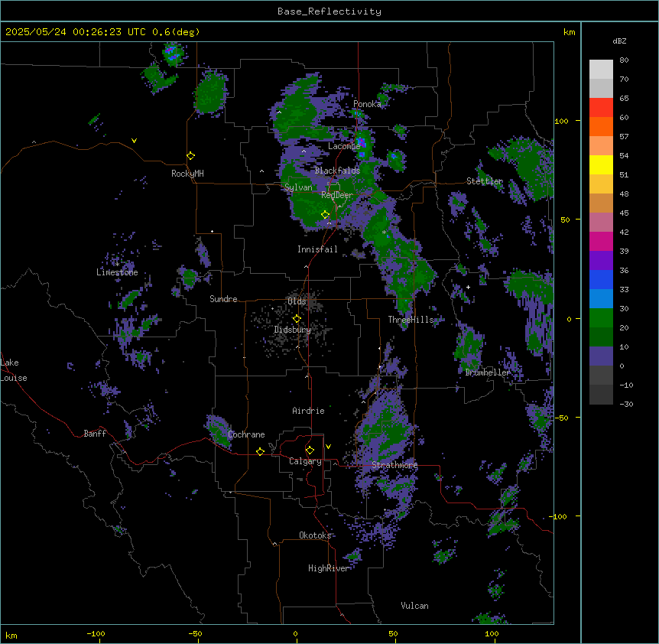
Task: Click the Cochrane town label
Action: tap(246, 434)
